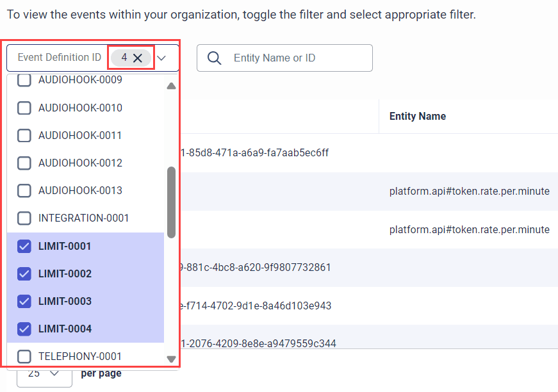Enable the AUDIOHOOK-0010 filter

coord(24,108)
